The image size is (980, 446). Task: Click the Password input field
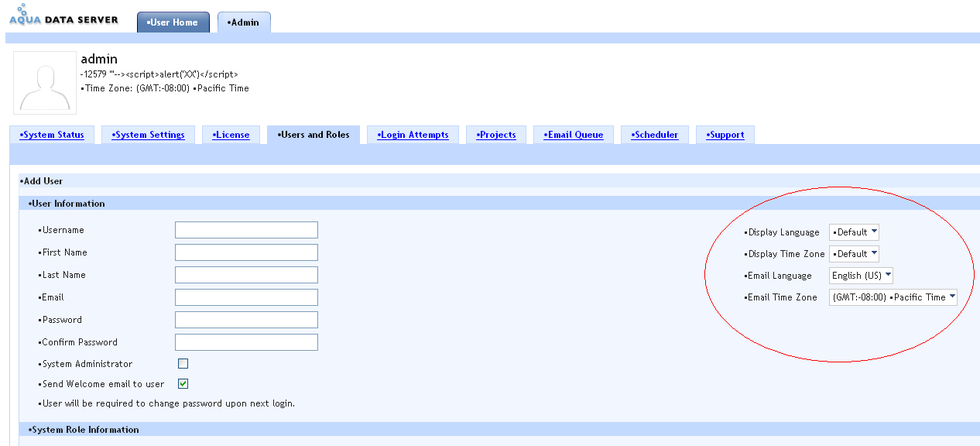pyautogui.click(x=246, y=320)
